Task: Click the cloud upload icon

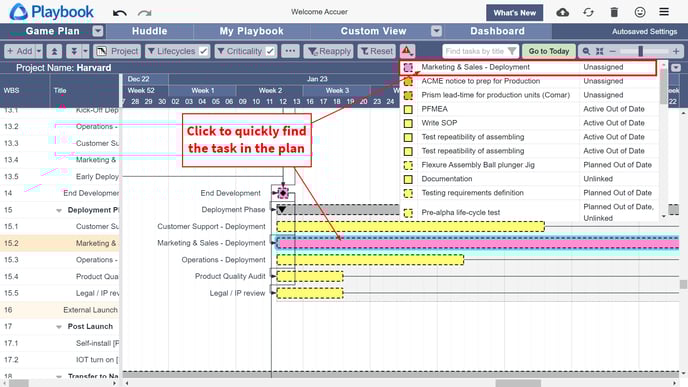Action: [563, 12]
